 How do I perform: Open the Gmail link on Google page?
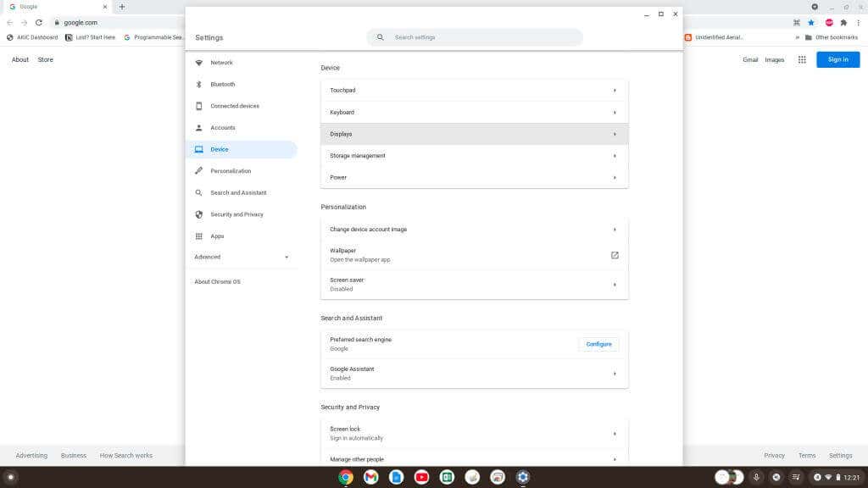click(x=750, y=60)
